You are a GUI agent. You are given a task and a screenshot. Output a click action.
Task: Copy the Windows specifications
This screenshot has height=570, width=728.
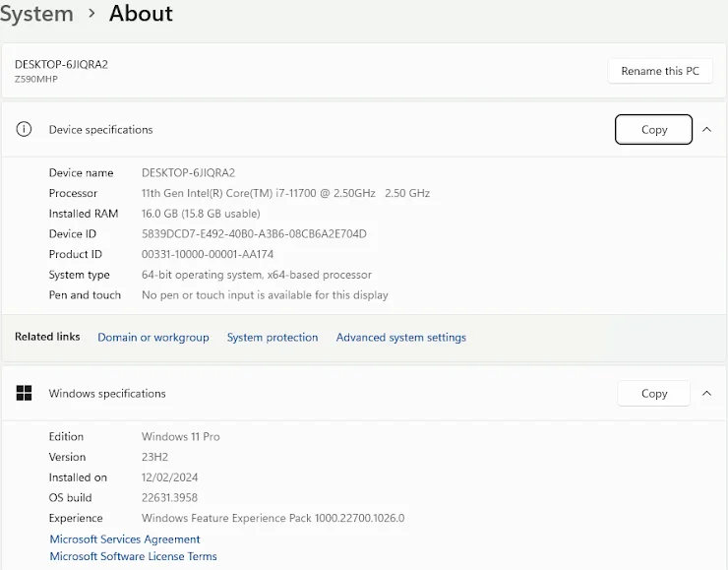click(653, 394)
